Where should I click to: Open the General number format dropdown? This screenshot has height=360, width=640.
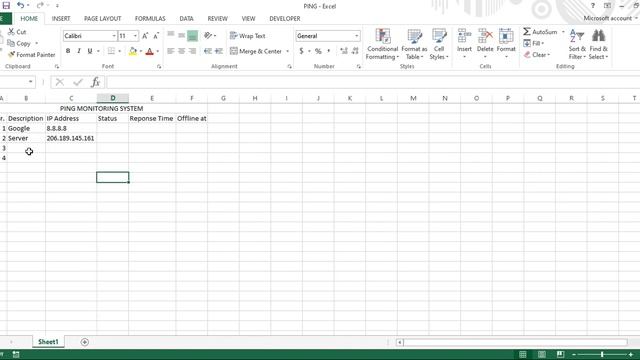[x=356, y=36]
